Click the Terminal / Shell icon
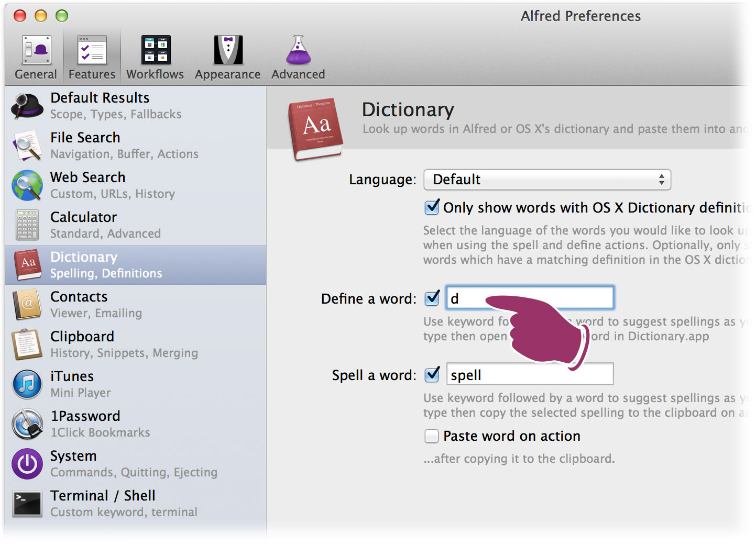Viewport: 756px width, 545px height. click(x=27, y=504)
